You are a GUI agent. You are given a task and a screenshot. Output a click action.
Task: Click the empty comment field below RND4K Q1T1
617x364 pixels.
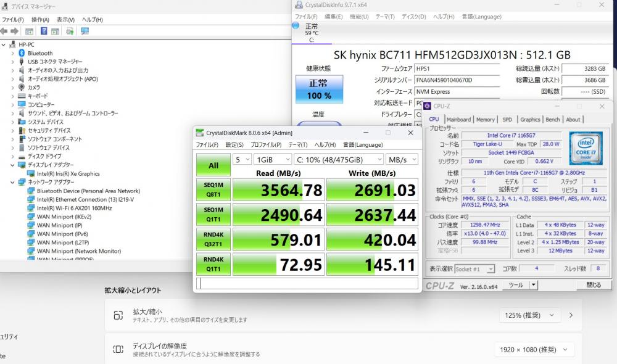click(307, 283)
